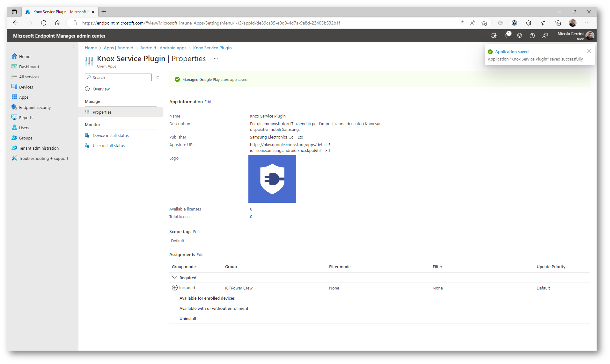Select the Properties menu item
The image size is (610, 364).
[x=121, y=112]
